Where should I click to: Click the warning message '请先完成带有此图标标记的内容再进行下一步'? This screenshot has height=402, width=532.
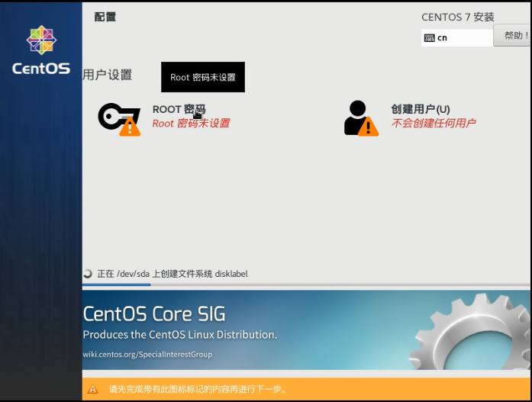pos(198,389)
